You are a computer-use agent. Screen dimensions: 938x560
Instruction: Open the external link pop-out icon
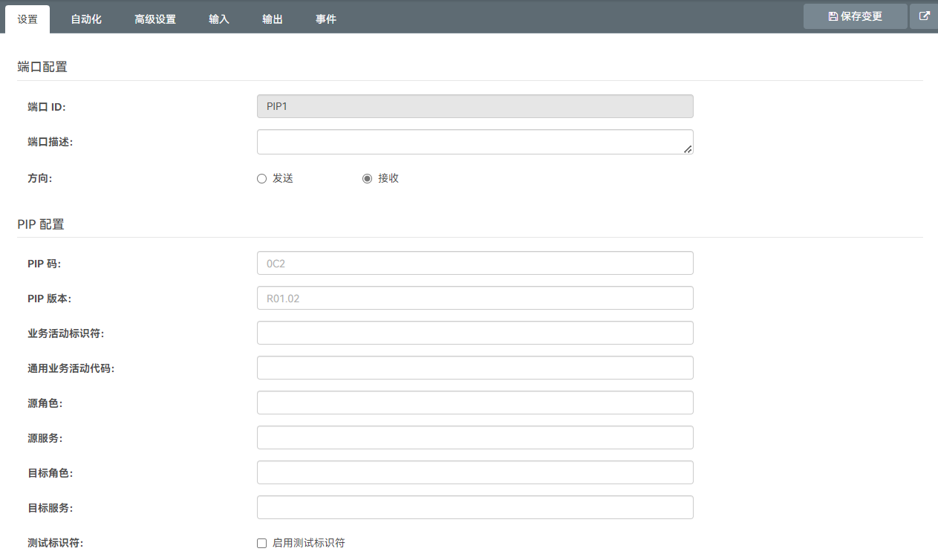coord(924,16)
